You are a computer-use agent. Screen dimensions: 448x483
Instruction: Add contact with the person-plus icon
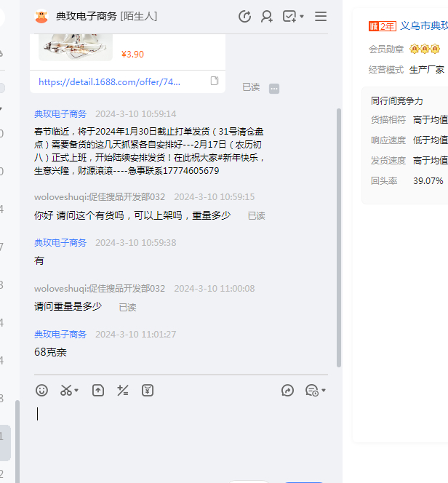(x=267, y=16)
